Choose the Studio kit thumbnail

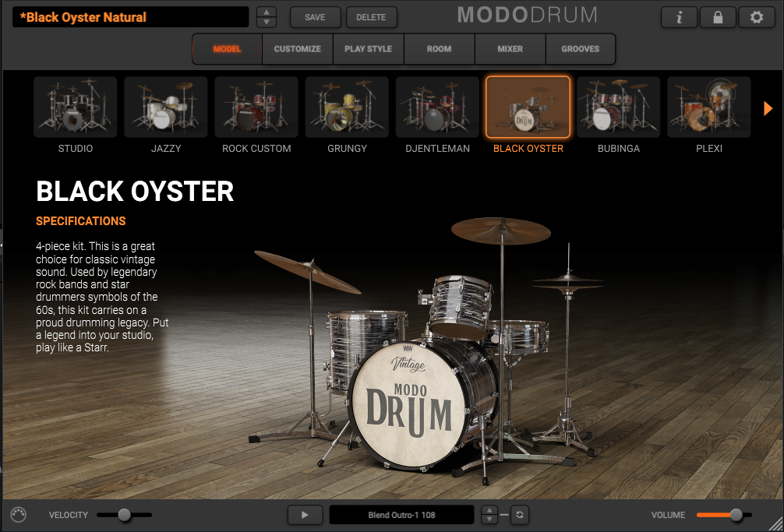75,107
